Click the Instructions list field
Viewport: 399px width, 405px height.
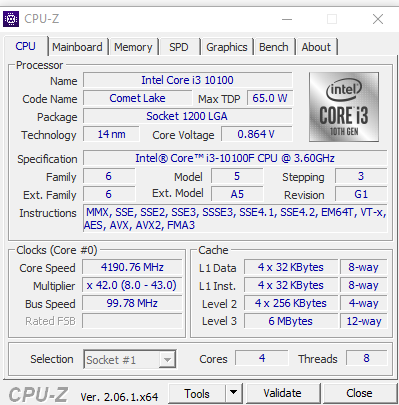[x=235, y=219]
